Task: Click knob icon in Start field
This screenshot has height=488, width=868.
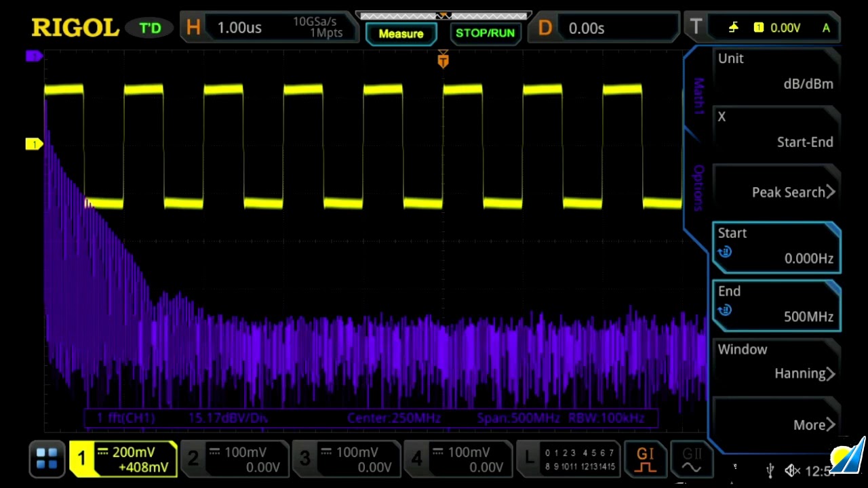Action: [x=725, y=252]
